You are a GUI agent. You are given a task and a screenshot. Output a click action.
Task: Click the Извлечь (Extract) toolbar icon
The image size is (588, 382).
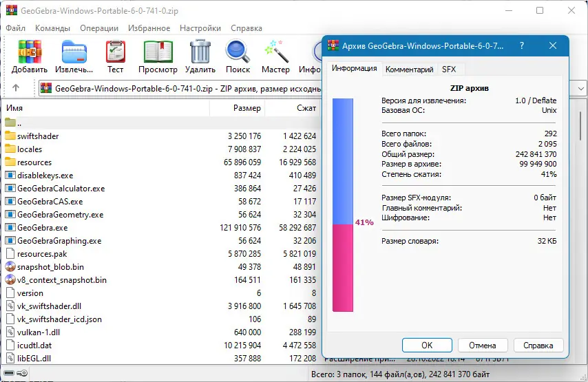(x=74, y=52)
